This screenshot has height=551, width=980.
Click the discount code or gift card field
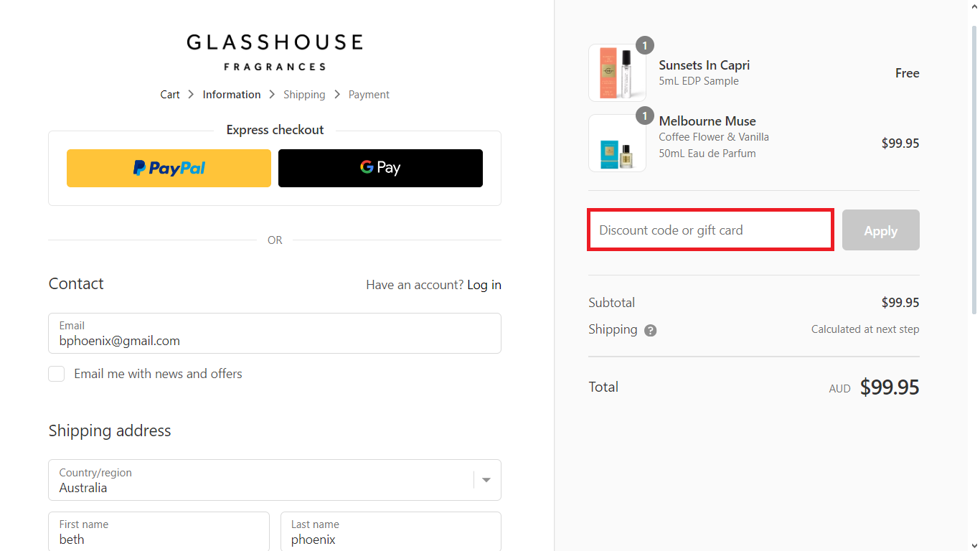coord(710,230)
